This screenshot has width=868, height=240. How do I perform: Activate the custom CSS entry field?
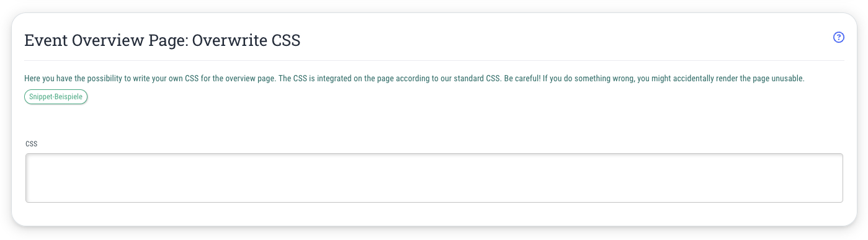click(x=434, y=178)
